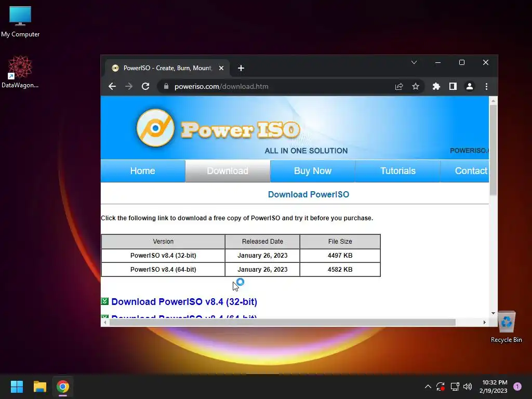Select the PowerISO browser tab
This screenshot has height=399, width=532.
pos(168,68)
